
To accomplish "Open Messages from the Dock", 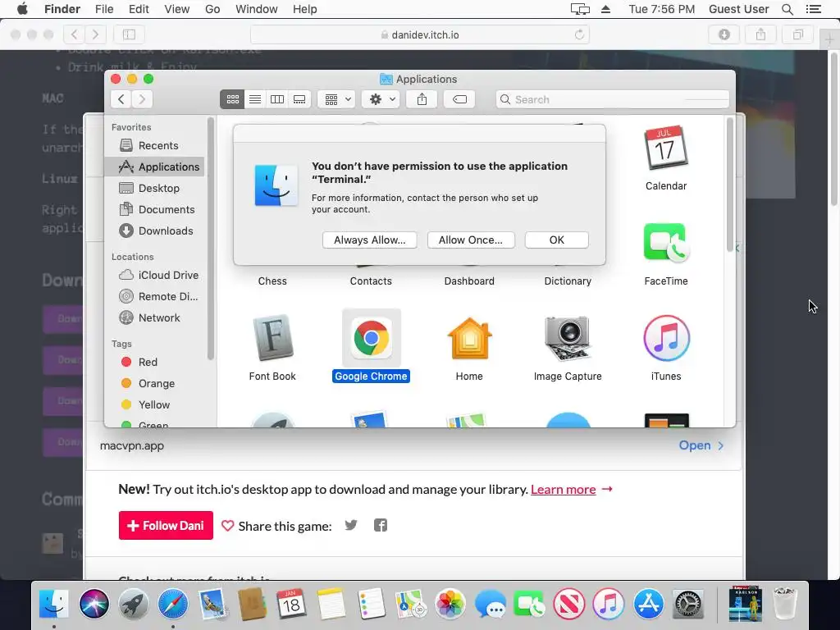I will point(490,604).
